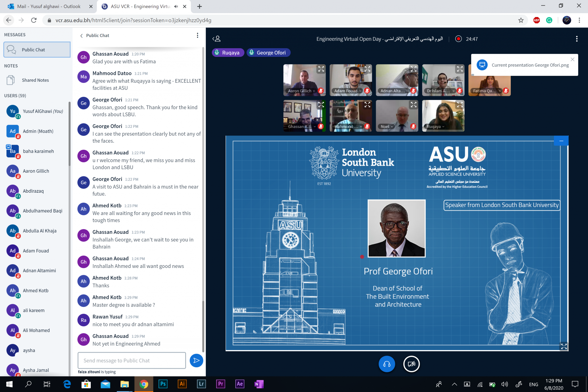Toggle the users list panel
Screen dimensions: 588x392
tap(216, 39)
